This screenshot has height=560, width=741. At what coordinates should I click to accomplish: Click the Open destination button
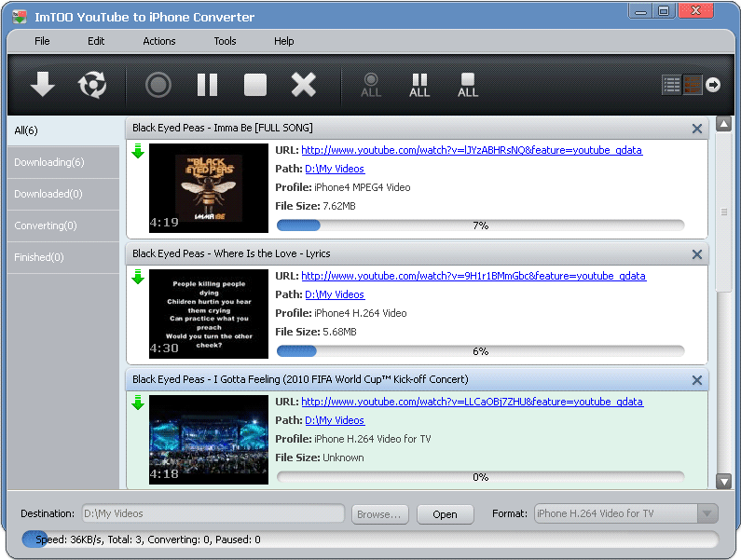click(445, 514)
